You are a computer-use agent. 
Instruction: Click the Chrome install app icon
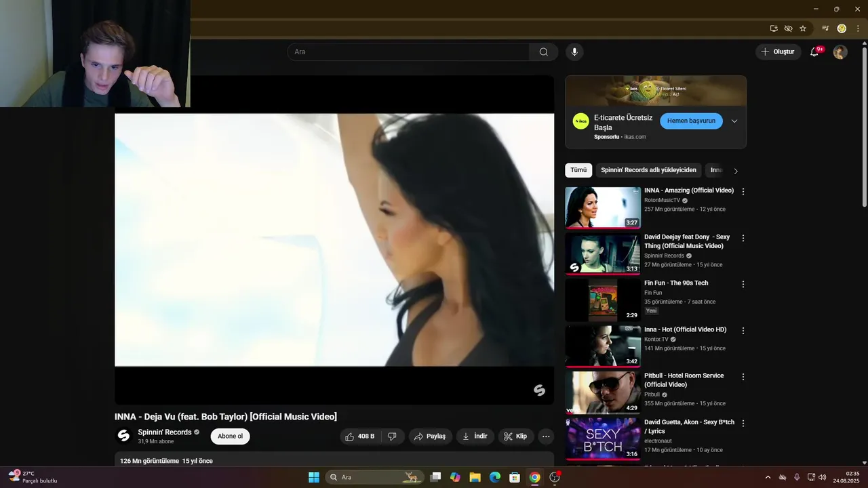pyautogui.click(x=774, y=28)
